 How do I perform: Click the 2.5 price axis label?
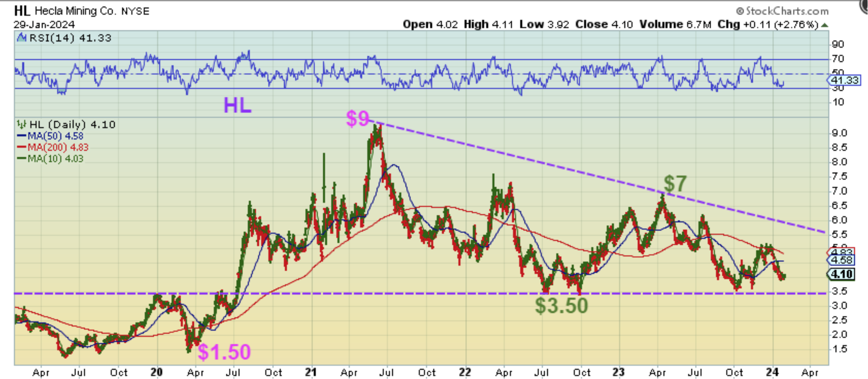[839, 320]
